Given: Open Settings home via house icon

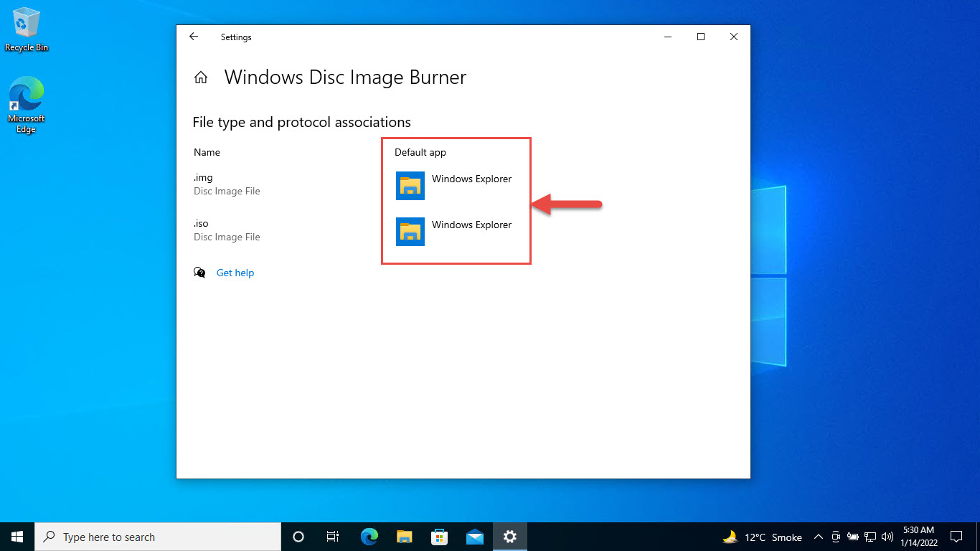Looking at the screenshot, I should click(201, 77).
